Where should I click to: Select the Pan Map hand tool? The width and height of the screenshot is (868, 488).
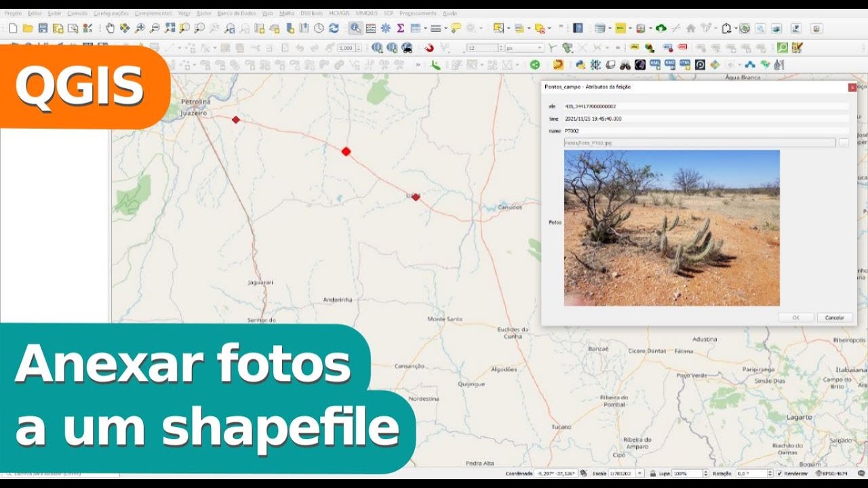tap(110, 28)
